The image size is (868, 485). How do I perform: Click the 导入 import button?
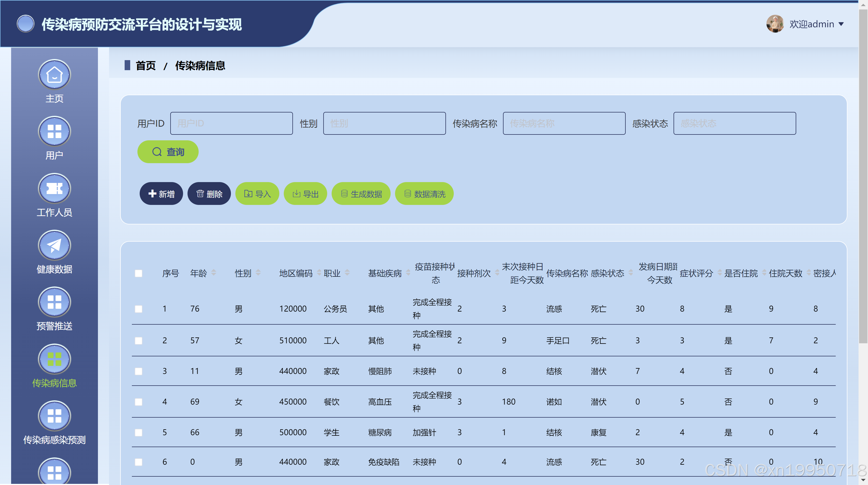click(257, 193)
